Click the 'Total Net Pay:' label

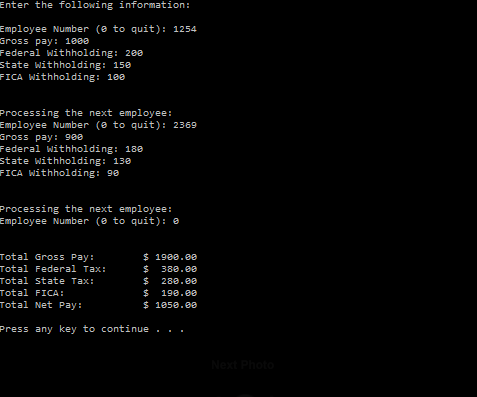[x=41, y=305]
